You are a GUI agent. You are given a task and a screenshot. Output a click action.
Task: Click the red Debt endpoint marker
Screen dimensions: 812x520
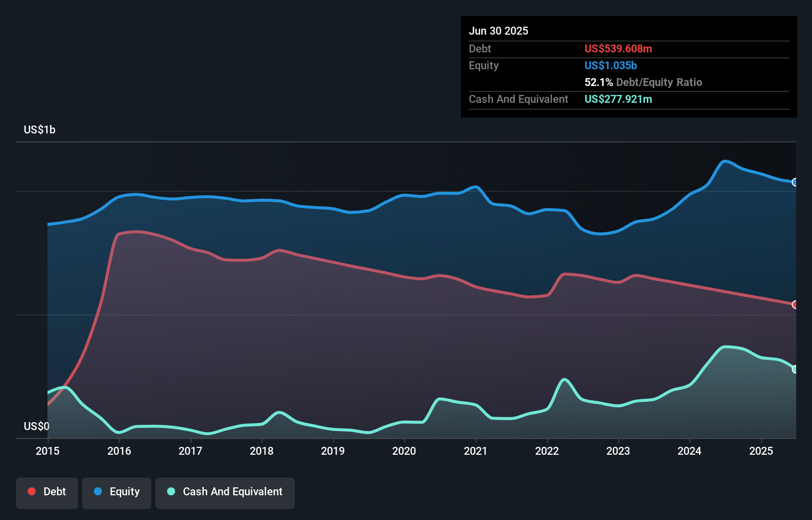coord(795,304)
